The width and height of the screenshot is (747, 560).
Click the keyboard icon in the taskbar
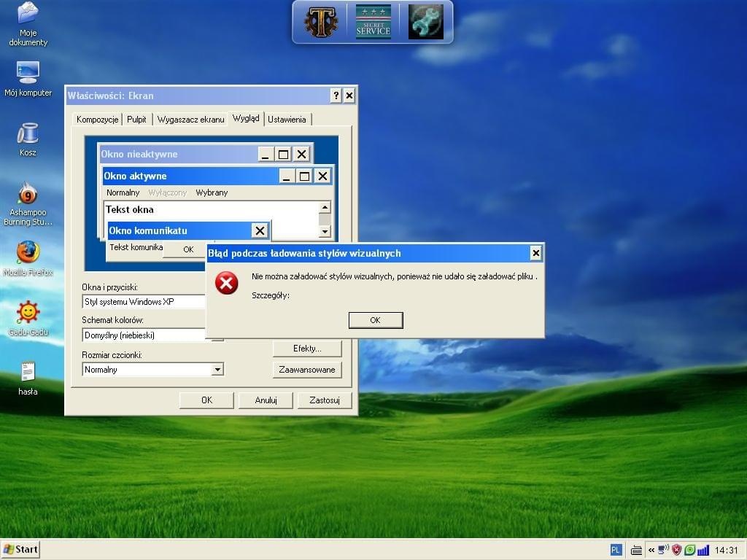pos(636,551)
